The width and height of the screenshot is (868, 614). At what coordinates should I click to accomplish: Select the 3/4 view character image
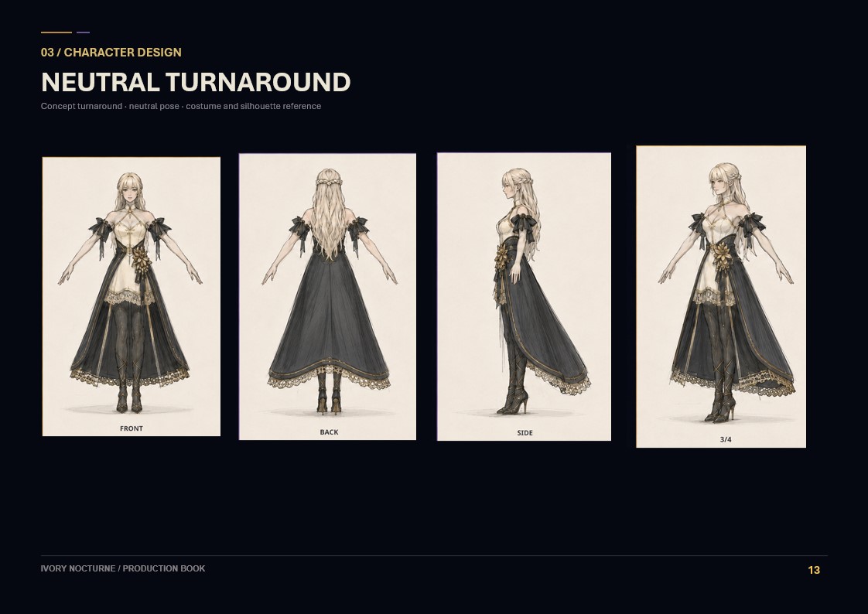tap(721, 296)
